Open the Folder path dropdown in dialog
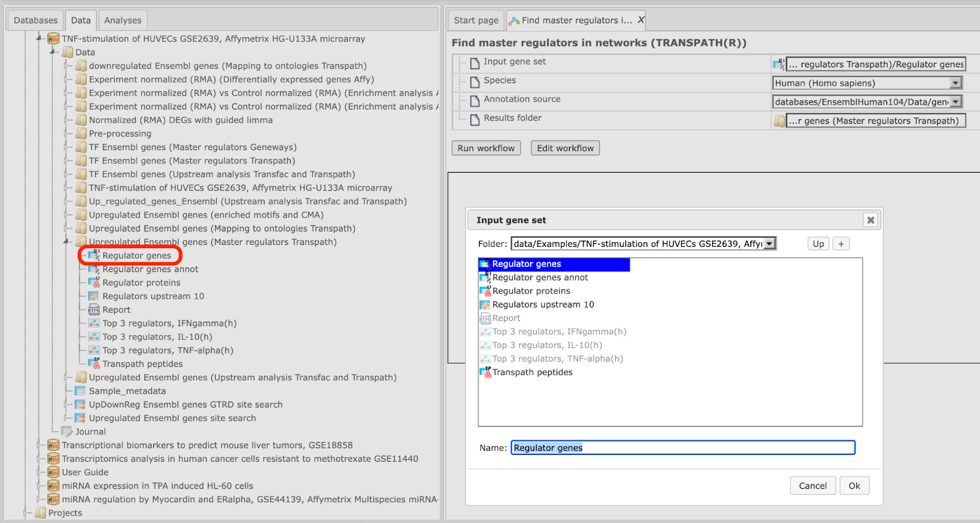 (770, 244)
